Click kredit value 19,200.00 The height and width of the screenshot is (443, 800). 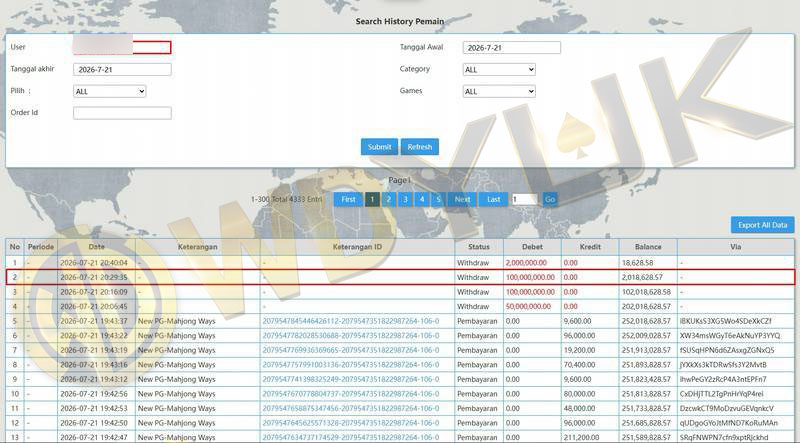579,350
